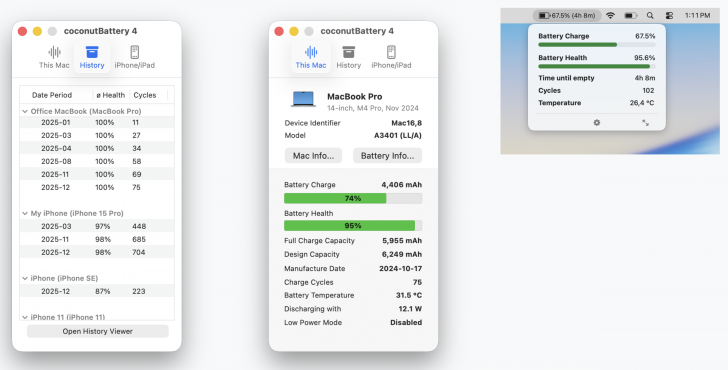Open iPhone/iPad tab in left window
Viewport: 728px width, 370px height.
tap(135, 58)
